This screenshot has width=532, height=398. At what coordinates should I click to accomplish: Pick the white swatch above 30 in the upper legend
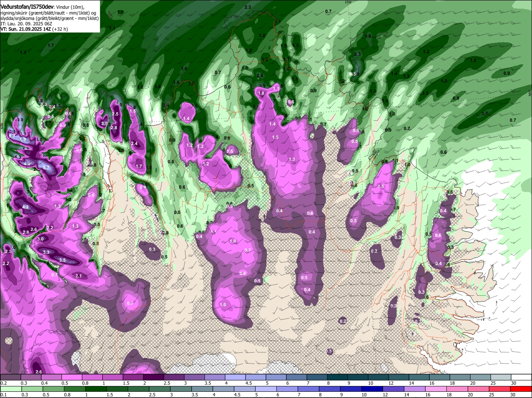521,377
